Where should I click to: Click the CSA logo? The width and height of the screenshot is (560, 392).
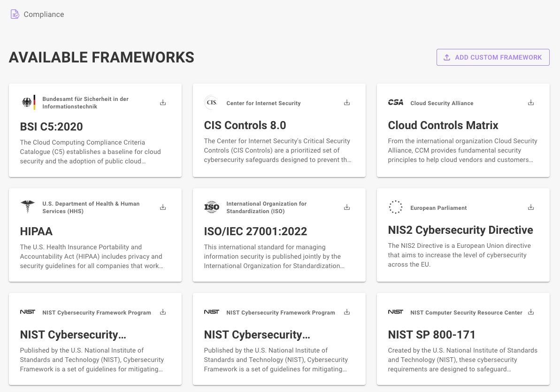click(x=396, y=102)
